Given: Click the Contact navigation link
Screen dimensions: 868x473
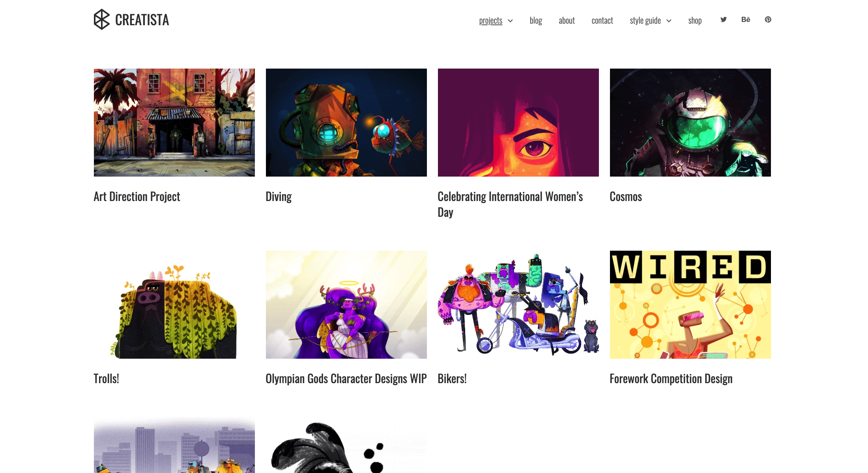Looking at the screenshot, I should click(x=602, y=19).
